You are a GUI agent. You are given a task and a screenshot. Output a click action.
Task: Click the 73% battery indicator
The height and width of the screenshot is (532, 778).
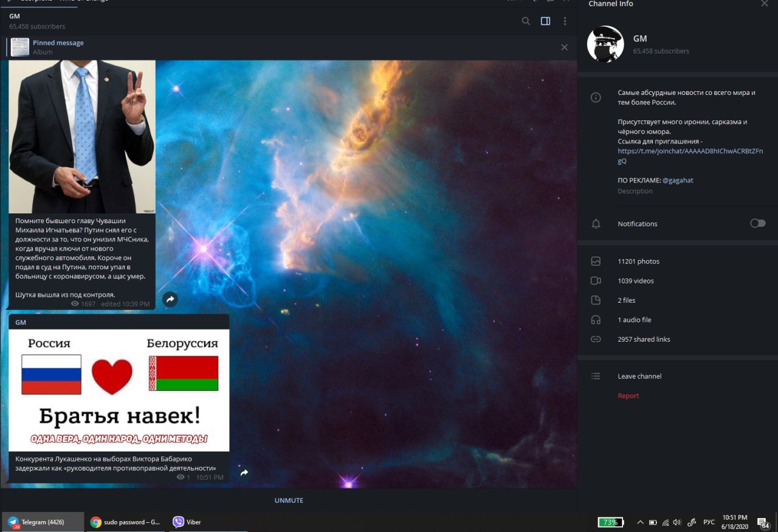point(611,522)
